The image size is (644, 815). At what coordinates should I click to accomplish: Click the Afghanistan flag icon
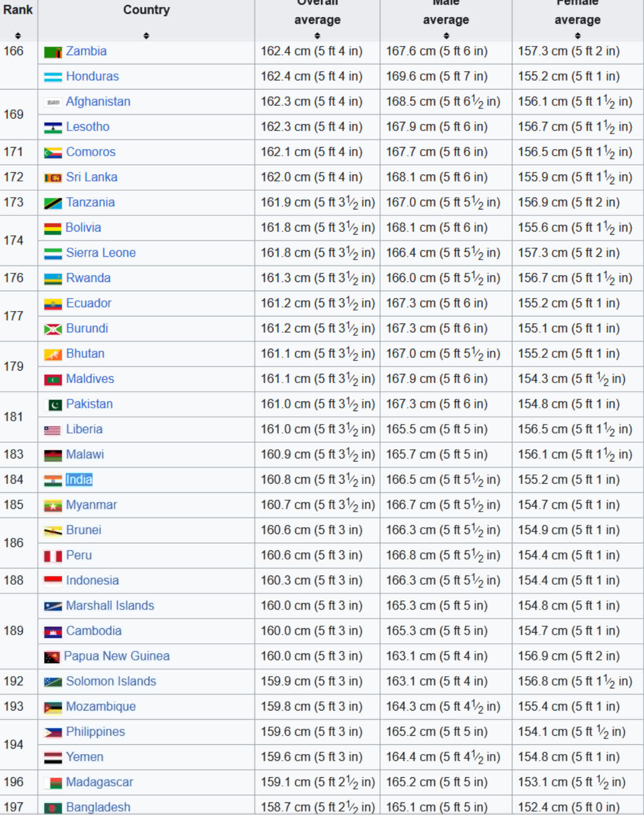(53, 102)
